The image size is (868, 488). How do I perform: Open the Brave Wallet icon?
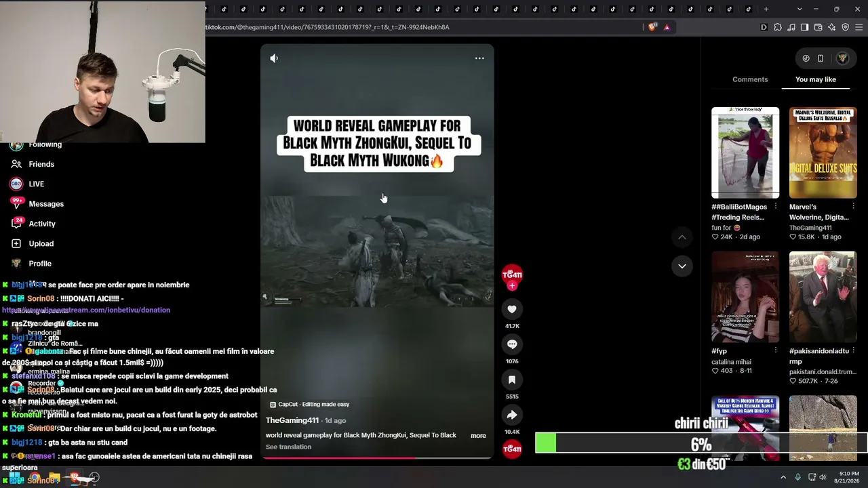pos(818,27)
